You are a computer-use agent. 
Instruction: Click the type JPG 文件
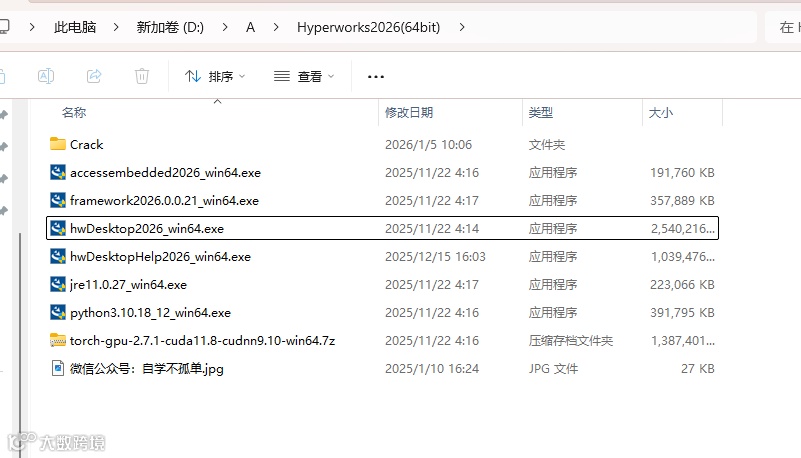[553, 369]
